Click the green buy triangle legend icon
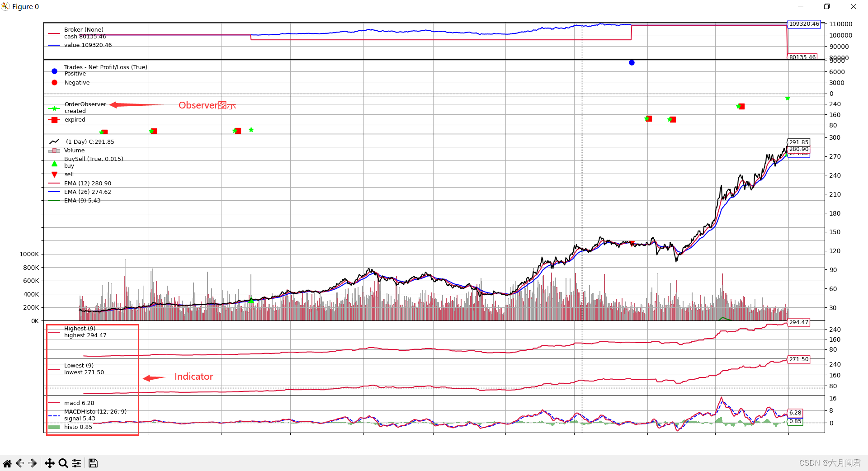The width and height of the screenshot is (868, 471). 54,164
